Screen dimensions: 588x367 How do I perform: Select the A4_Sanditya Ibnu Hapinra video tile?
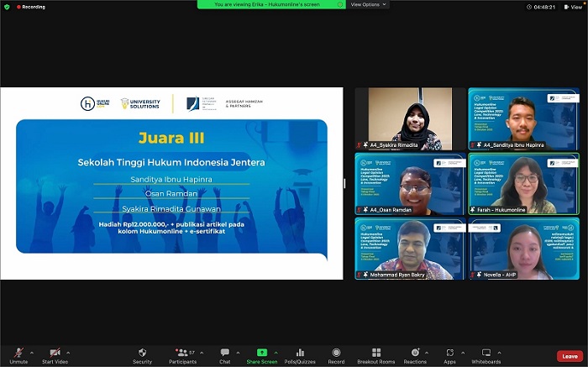tap(523, 119)
